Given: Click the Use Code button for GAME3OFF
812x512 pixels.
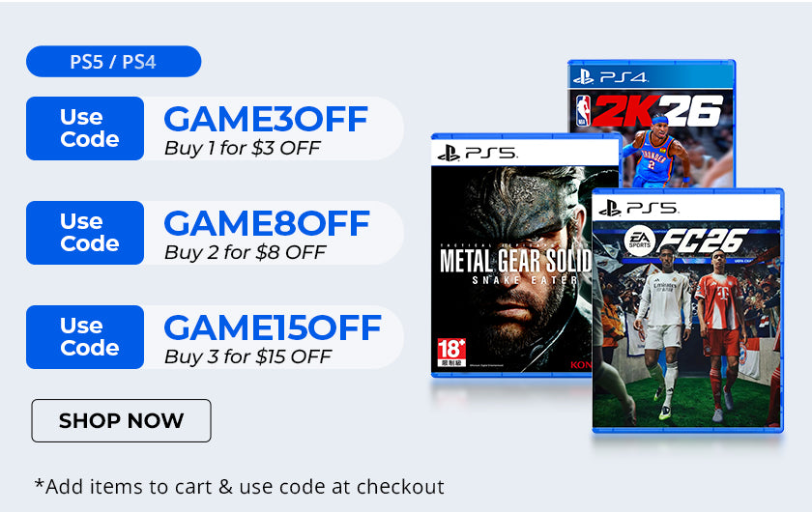Looking at the screenshot, I should [85, 128].
